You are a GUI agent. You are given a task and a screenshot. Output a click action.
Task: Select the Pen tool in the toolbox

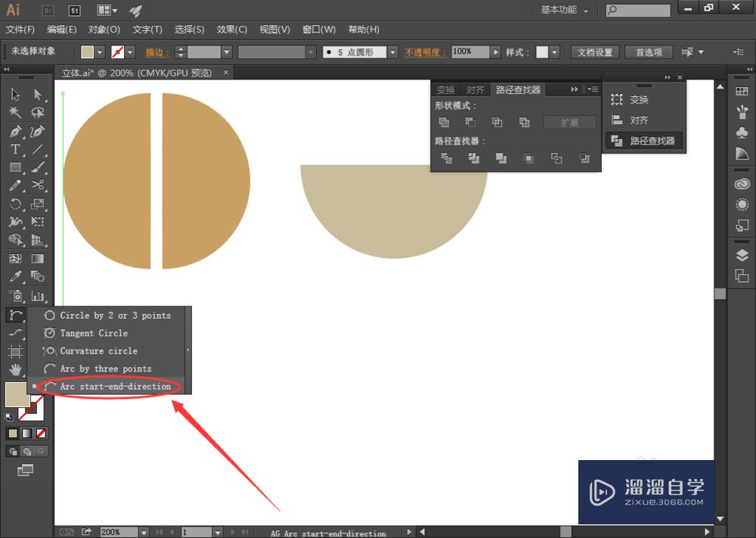15,132
